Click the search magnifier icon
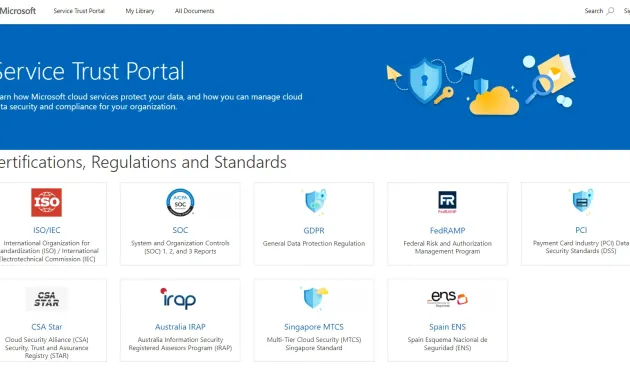 point(610,11)
